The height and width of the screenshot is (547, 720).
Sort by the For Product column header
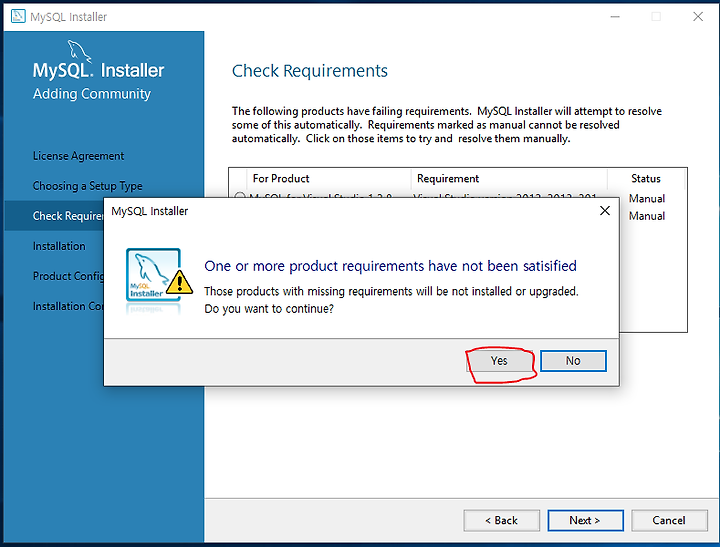pos(328,179)
